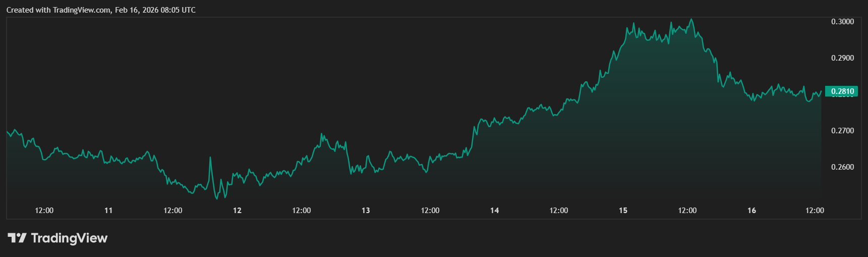868x257 pixels.
Task: Click the 0.2900 price axis label
Action: click(x=842, y=58)
